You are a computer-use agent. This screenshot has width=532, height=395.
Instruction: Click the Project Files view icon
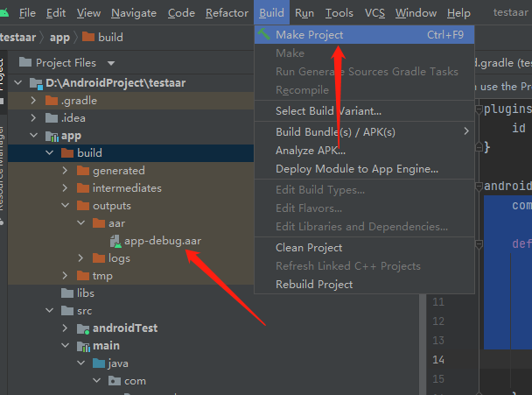point(23,63)
